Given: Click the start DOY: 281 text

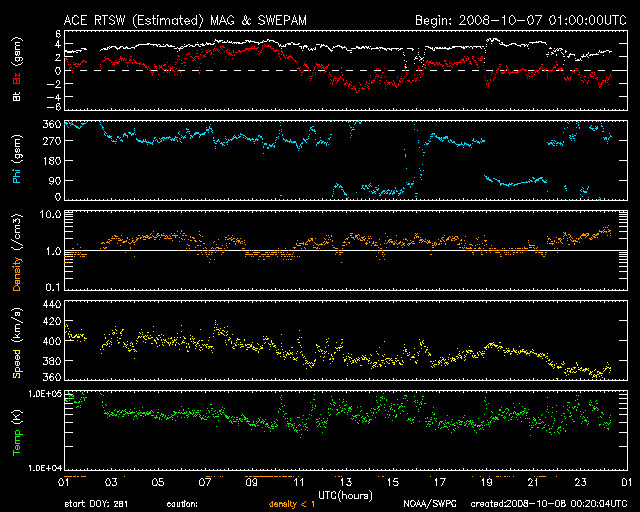Looking at the screenshot, I should click(96, 504).
